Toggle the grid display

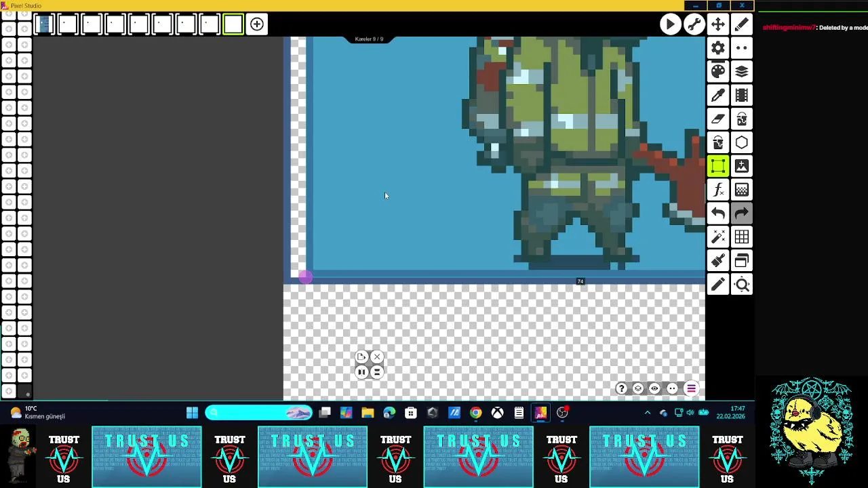point(741,237)
